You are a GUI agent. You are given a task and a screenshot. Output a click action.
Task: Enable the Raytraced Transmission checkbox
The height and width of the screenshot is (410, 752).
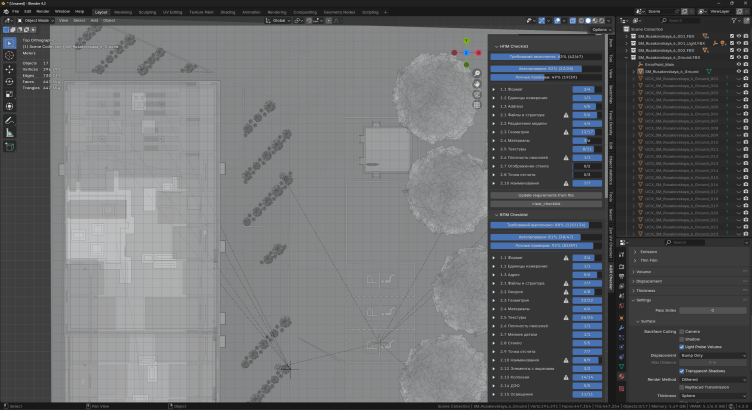click(683, 387)
